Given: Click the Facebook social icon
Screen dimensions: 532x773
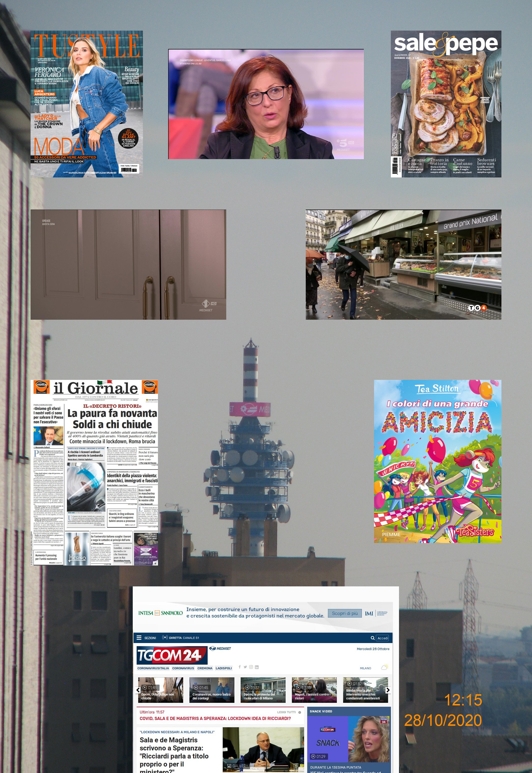Looking at the screenshot, I should (x=239, y=667).
